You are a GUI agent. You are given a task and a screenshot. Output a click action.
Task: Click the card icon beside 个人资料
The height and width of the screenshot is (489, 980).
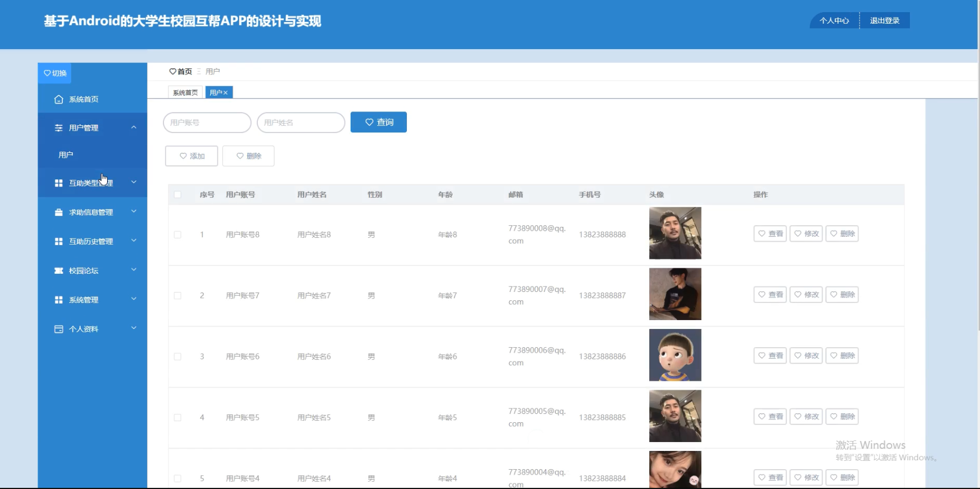coord(59,329)
